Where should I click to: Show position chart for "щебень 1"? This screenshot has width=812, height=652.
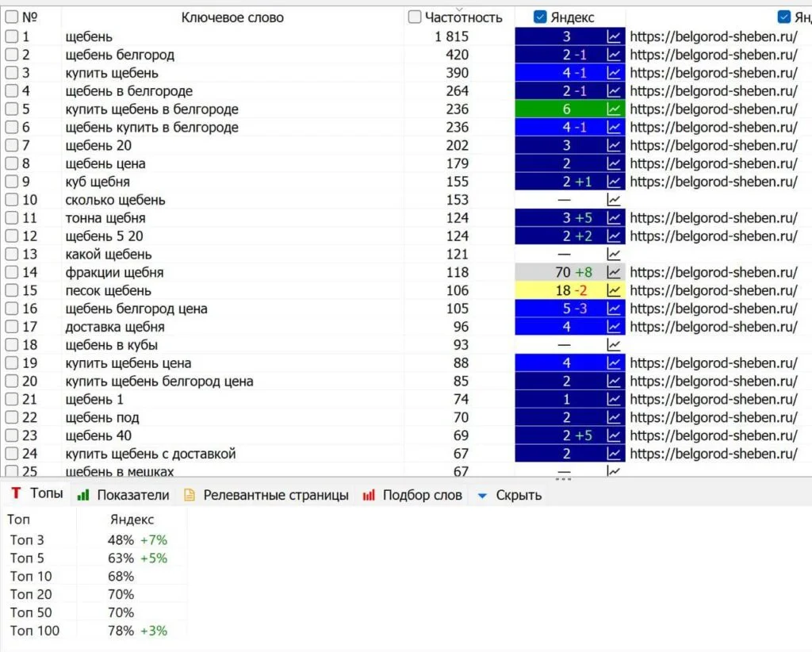(614, 399)
